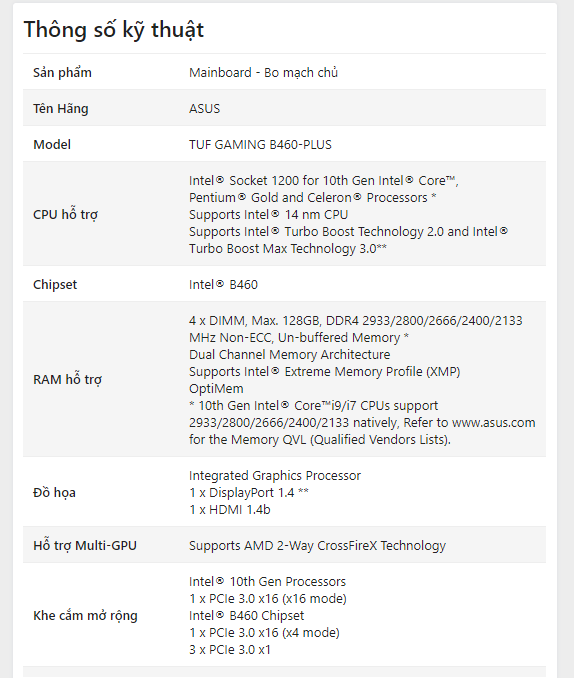Click the Turbo Boost Max Technology 3.0 line
Screen dimensions: 574x678
(x=288, y=249)
